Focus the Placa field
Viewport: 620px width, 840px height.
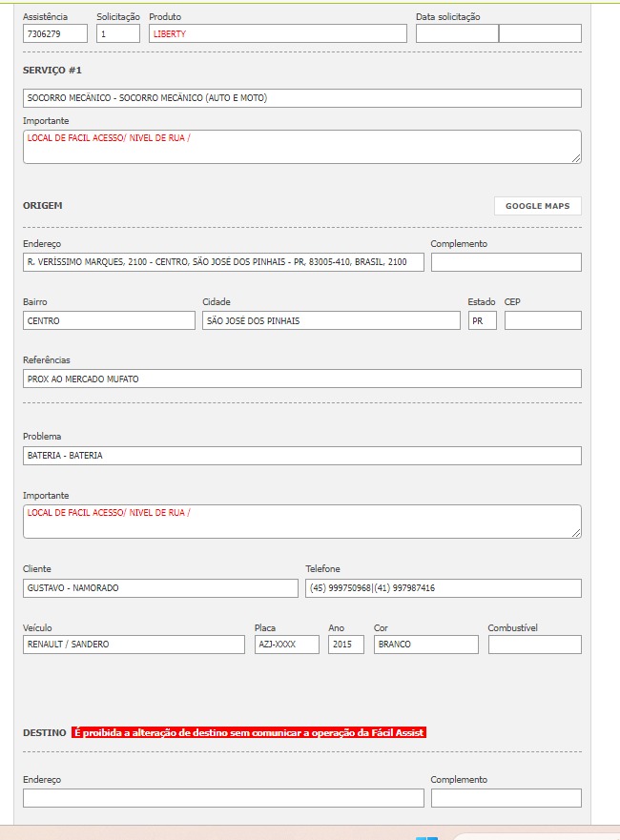tap(286, 645)
